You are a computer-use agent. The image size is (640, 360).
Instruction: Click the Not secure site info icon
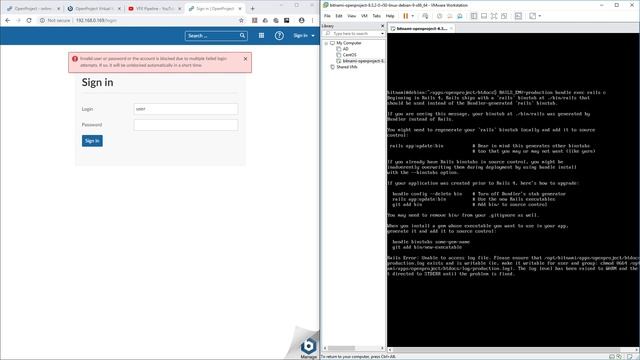coord(42,20)
